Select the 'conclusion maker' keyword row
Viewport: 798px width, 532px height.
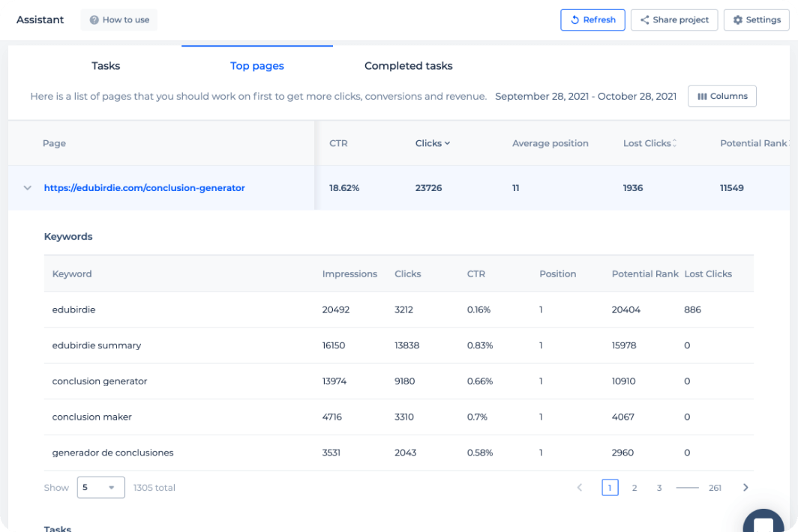[x=398, y=417]
